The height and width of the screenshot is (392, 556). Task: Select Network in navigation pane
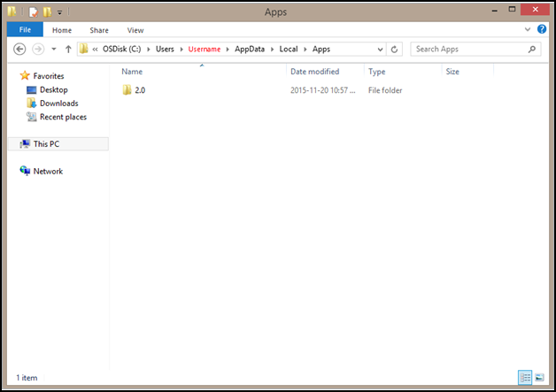[x=48, y=171]
